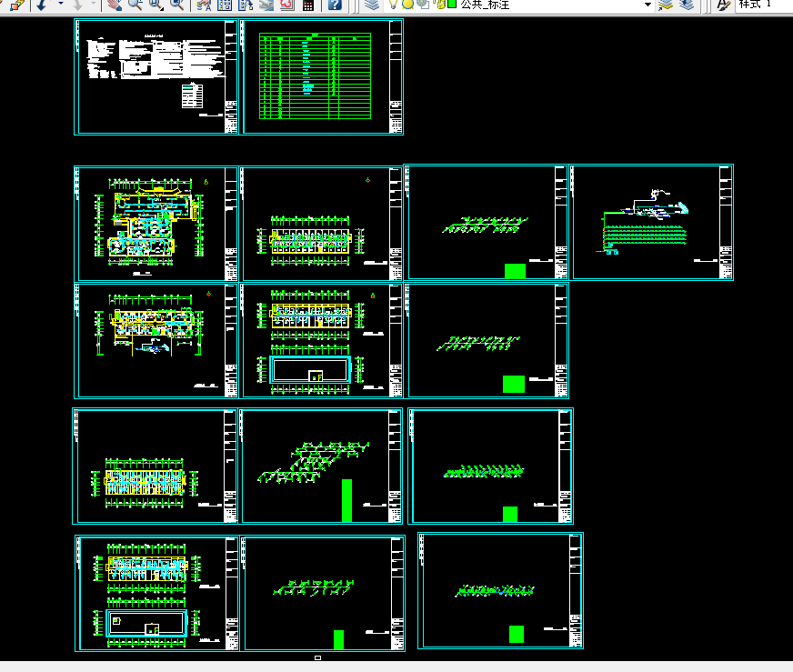Screen dimensions: 793x672
Task: Click Make Object's Layer Current icon
Action: tap(666, 5)
